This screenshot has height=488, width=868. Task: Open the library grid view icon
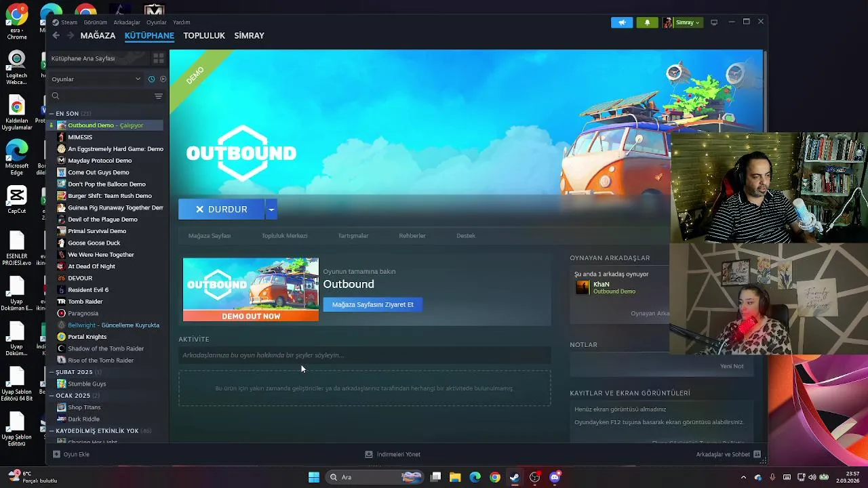coord(158,58)
